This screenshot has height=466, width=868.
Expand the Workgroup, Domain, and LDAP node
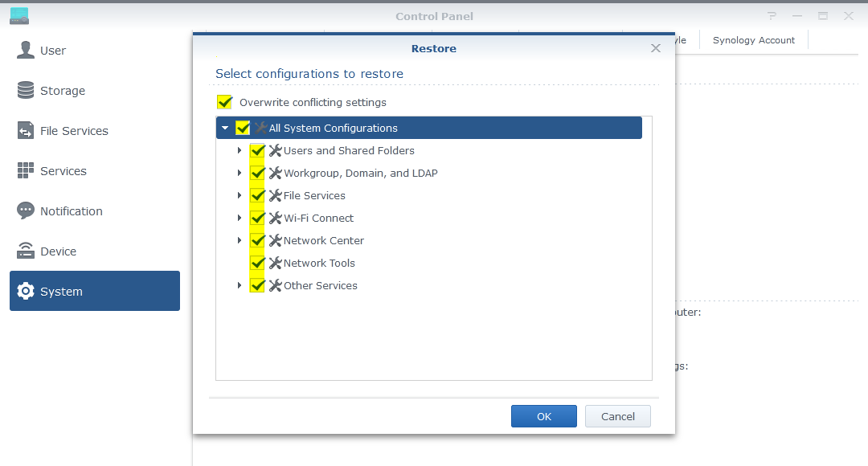coord(240,173)
